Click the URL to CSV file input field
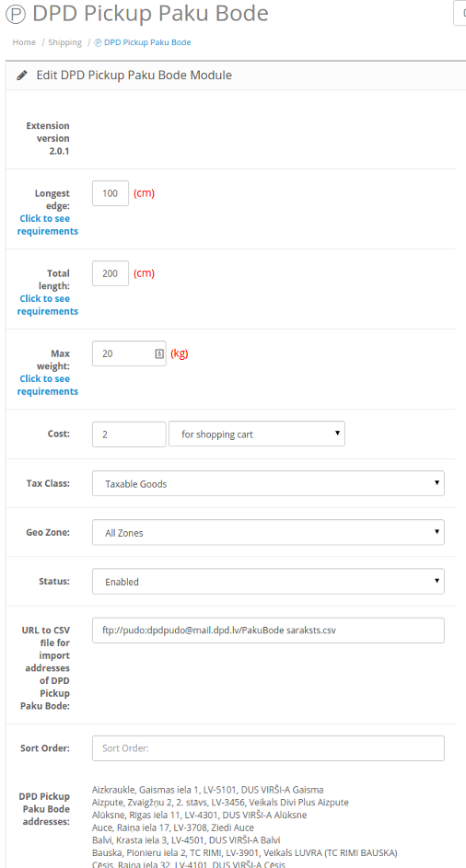 (268, 631)
